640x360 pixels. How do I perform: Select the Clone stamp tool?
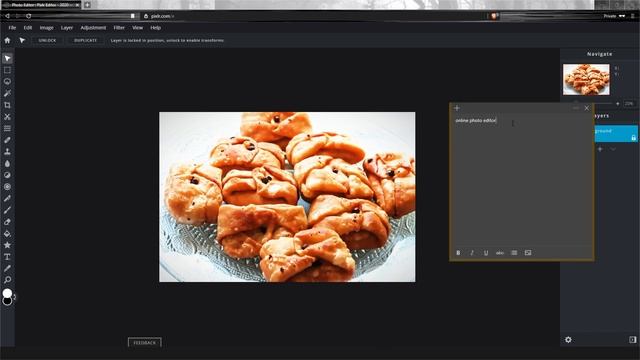coord(7,151)
